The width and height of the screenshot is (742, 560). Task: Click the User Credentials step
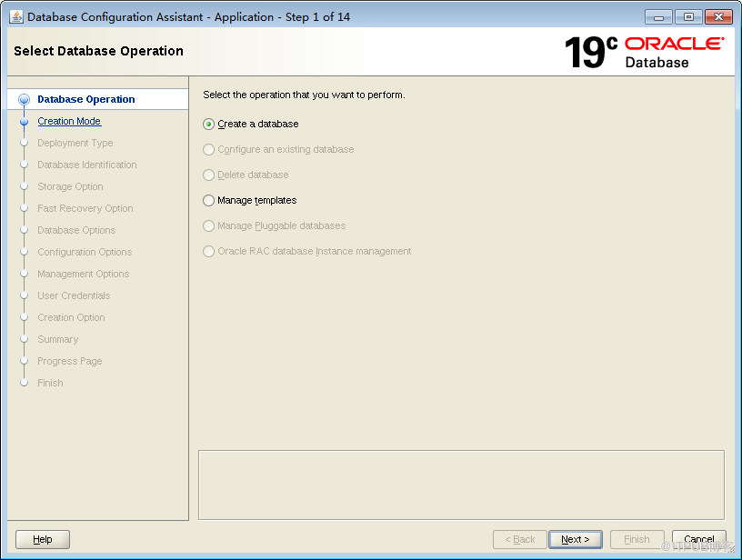coord(74,295)
